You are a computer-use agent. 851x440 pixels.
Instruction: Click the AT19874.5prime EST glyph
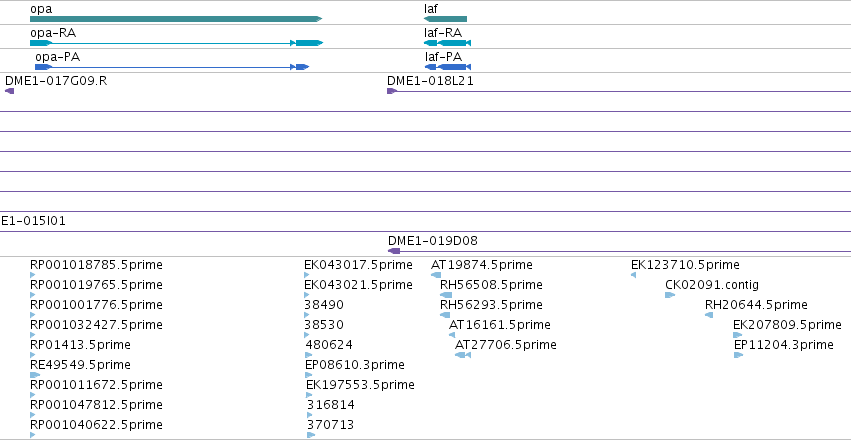pos(436,275)
